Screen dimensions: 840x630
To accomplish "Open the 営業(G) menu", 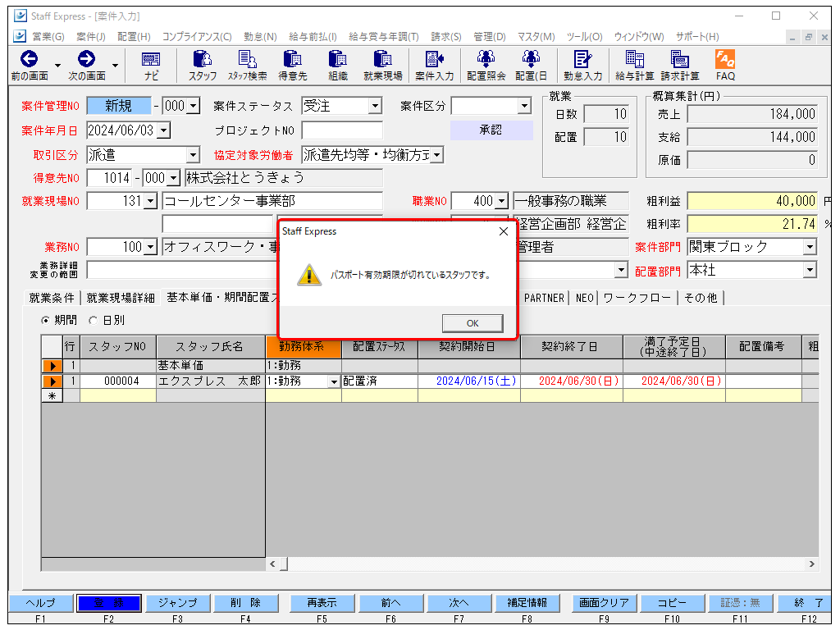I will pyautogui.click(x=48, y=36).
